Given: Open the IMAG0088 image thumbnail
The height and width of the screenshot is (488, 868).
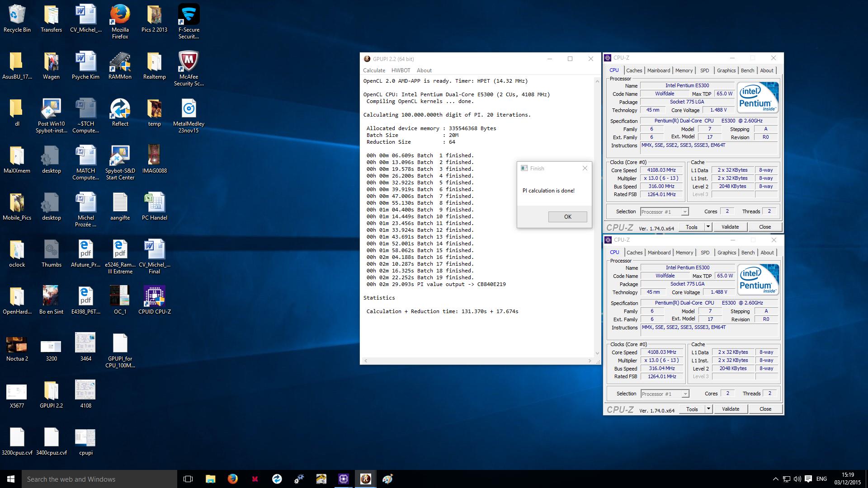Looking at the screenshot, I should (x=154, y=160).
